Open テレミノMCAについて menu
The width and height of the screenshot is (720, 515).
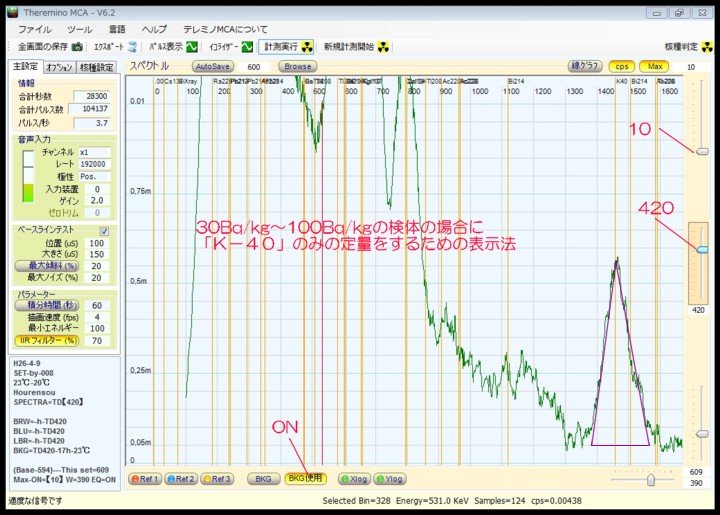click(225, 29)
